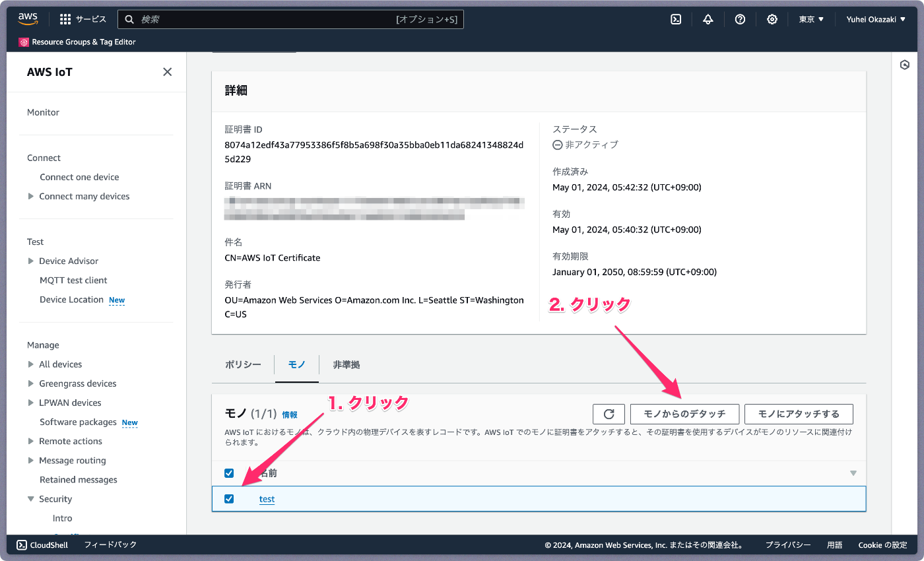Viewport: 924px width, 561px height.
Task: Open CloudShell in the footer
Action: click(x=42, y=544)
